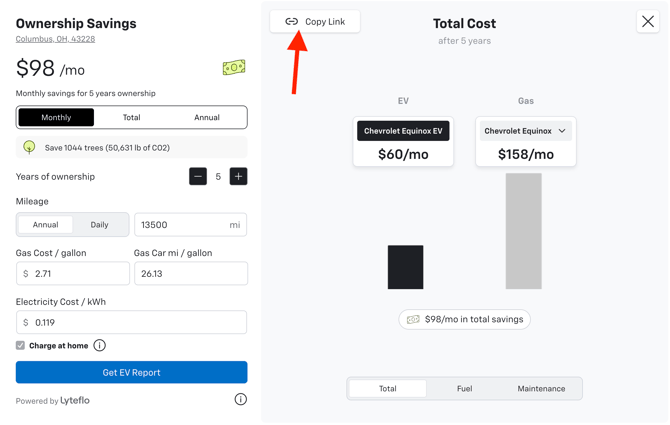Switch savings view to Annual

207,117
